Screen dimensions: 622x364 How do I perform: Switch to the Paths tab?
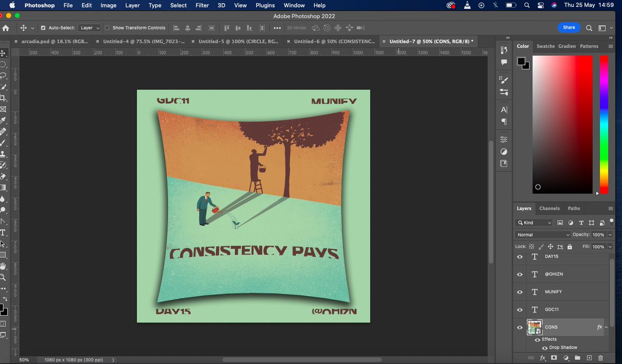point(574,209)
